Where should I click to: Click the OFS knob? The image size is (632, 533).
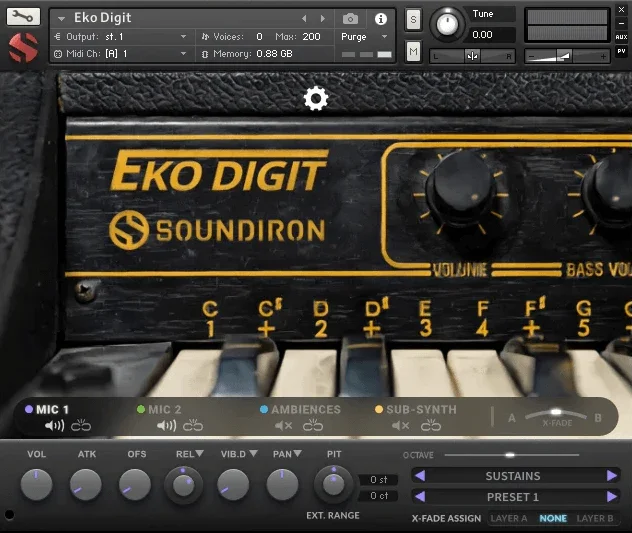tap(135, 484)
